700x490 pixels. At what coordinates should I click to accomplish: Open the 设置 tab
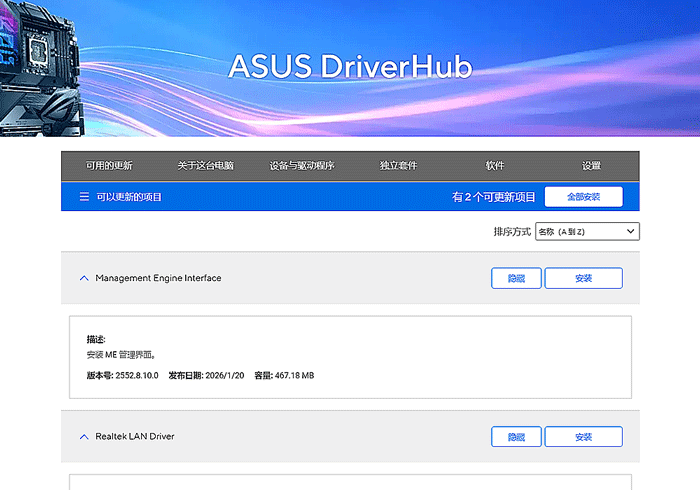tap(591, 166)
